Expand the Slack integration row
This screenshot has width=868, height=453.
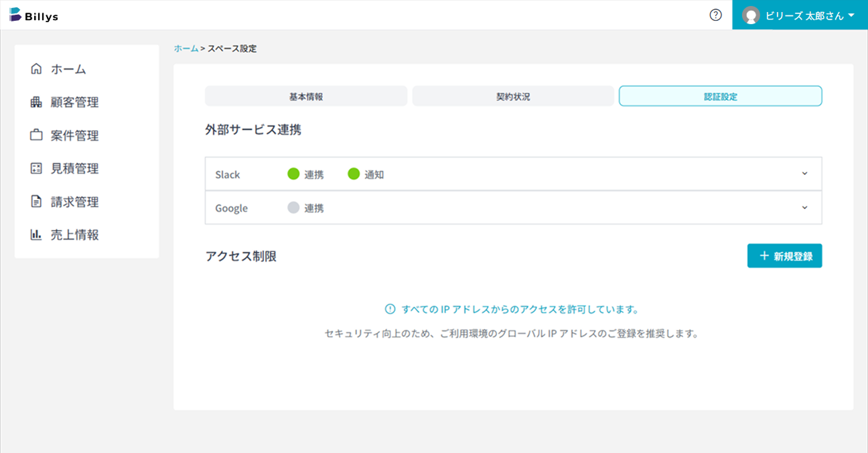804,174
